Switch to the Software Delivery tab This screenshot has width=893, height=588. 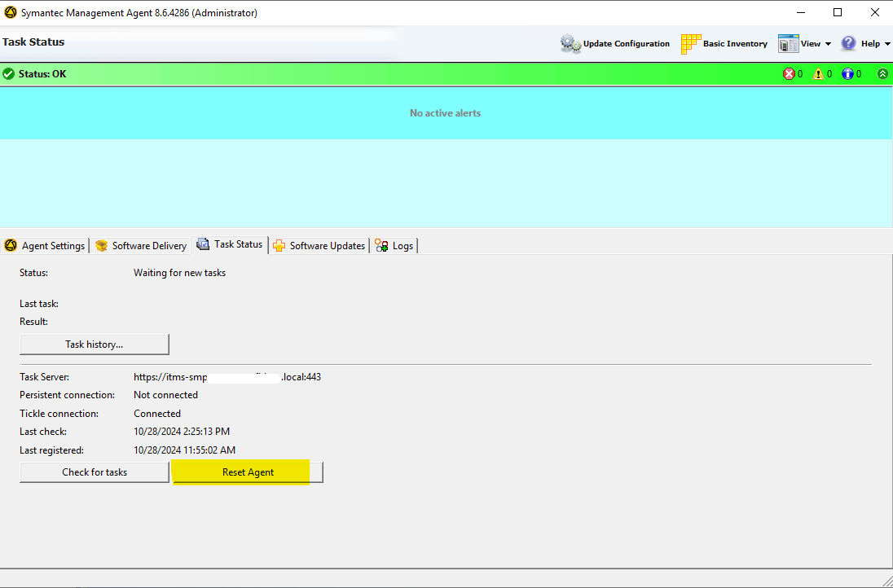pyautogui.click(x=141, y=245)
